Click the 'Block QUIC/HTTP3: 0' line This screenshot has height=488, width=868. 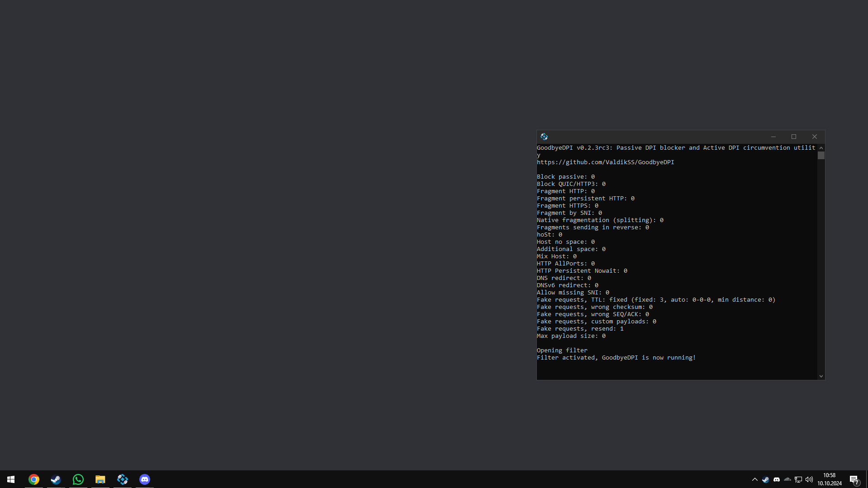coord(571,184)
